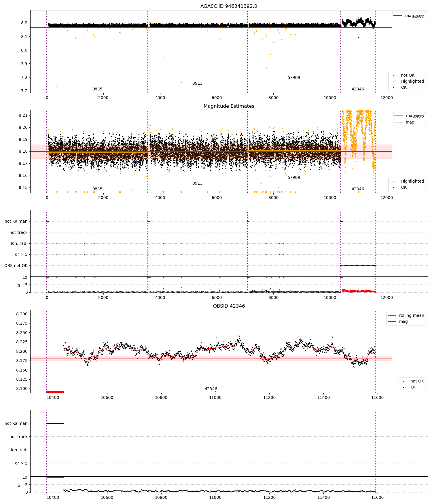432x504 pixels.
Task: Click the 11600 x-axis tick of the bottom panel
Action: (x=377, y=497)
